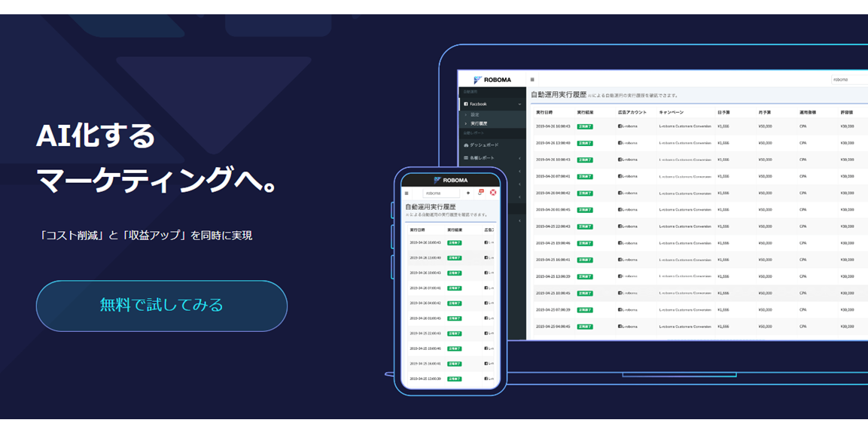Click the ROBOMA logo in the laptop dashboard
Image resolution: width=868 pixels, height=432 pixels.
coord(492,80)
